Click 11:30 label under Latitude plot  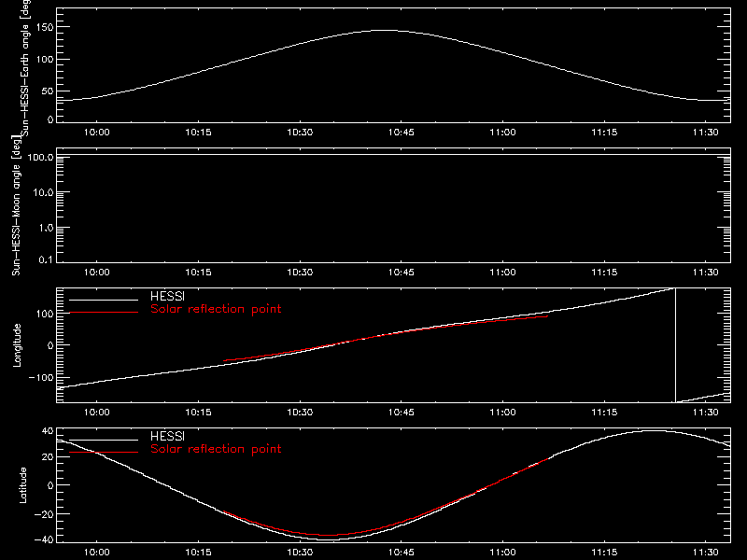pyautogui.click(x=706, y=553)
